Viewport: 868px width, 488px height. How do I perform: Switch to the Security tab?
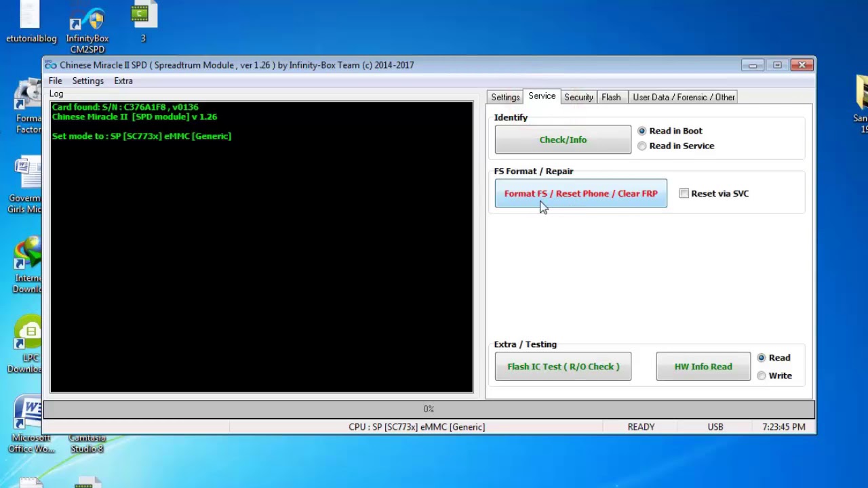(x=578, y=97)
